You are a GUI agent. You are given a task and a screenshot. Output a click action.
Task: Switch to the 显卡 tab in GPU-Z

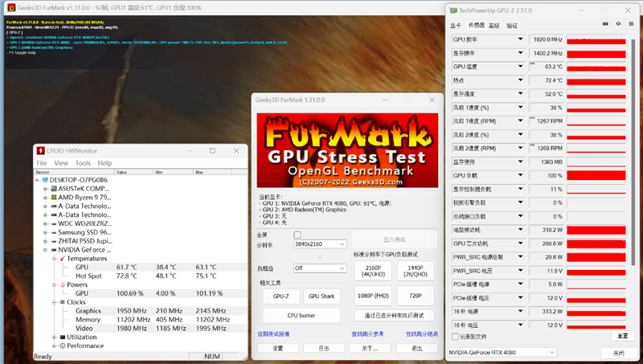tap(456, 26)
